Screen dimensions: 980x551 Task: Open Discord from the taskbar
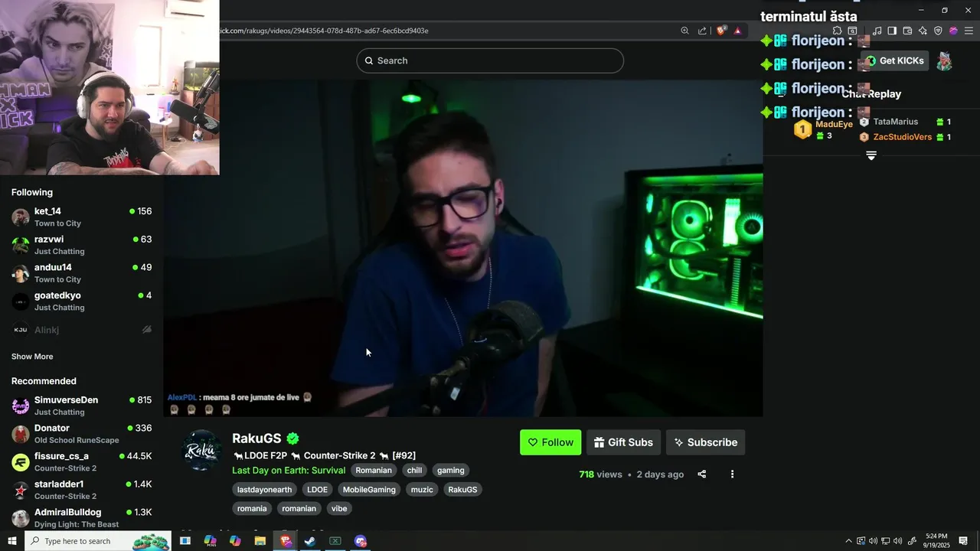click(361, 541)
